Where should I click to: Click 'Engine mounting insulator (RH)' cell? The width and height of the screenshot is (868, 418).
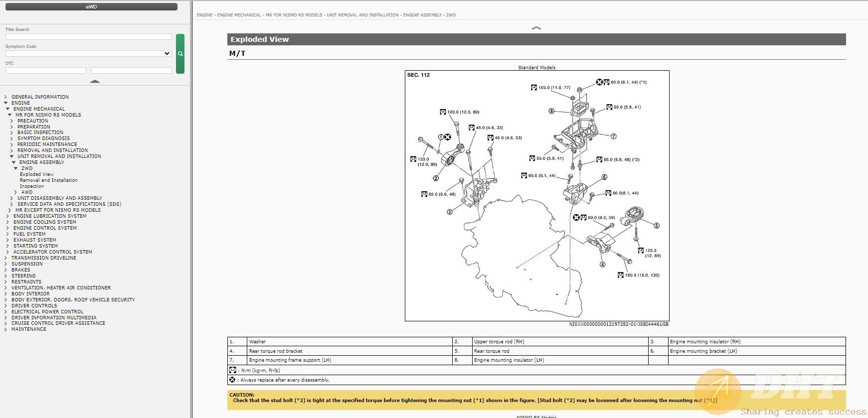click(757, 342)
